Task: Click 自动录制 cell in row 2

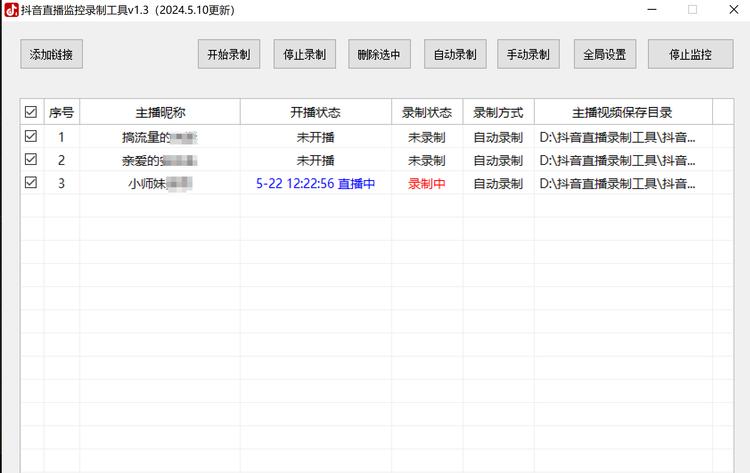Action: [498, 160]
